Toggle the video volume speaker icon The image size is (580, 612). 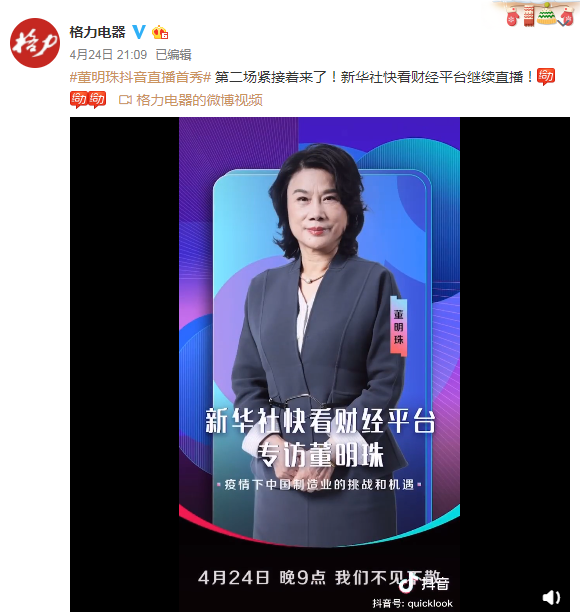[x=551, y=597]
